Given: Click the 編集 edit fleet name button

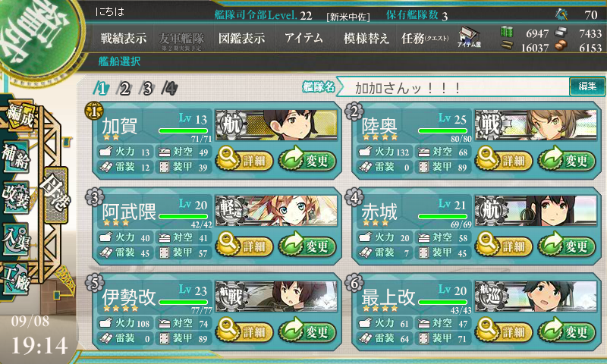Looking at the screenshot, I should tap(587, 86).
